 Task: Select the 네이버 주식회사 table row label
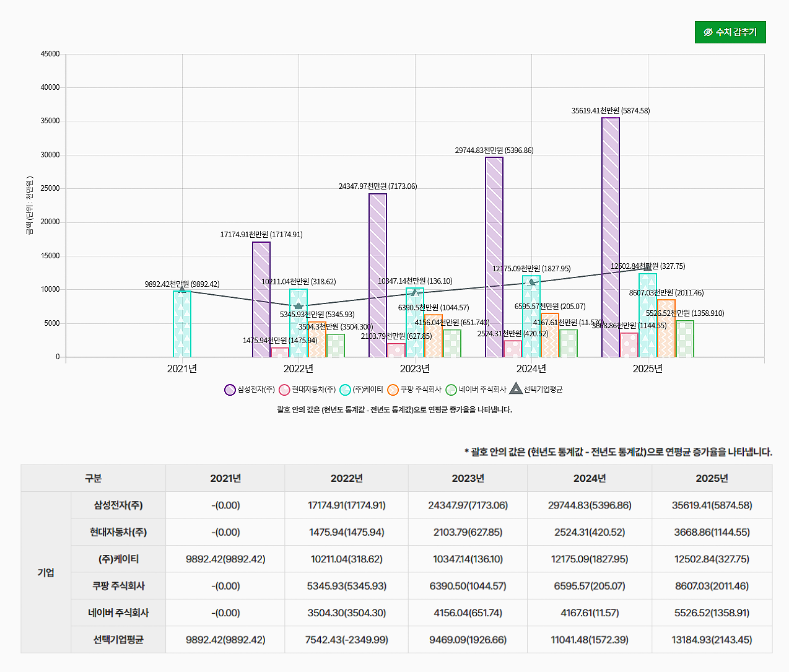[x=118, y=613]
